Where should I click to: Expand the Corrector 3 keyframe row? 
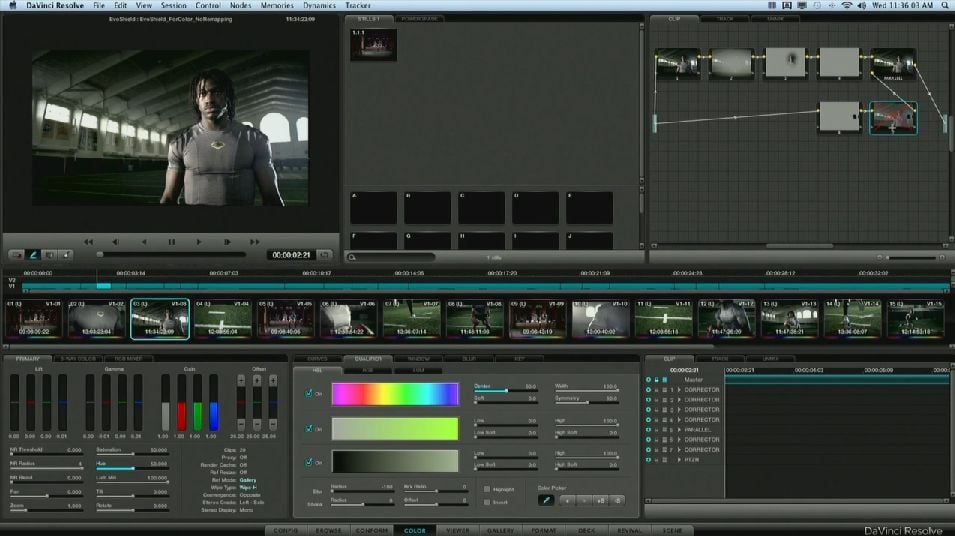click(x=679, y=410)
